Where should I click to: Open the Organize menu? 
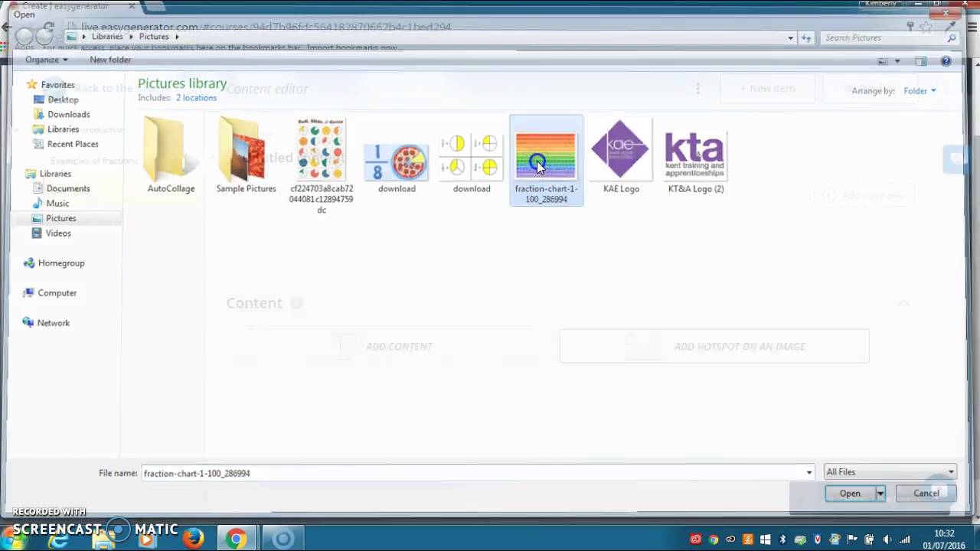click(x=46, y=60)
